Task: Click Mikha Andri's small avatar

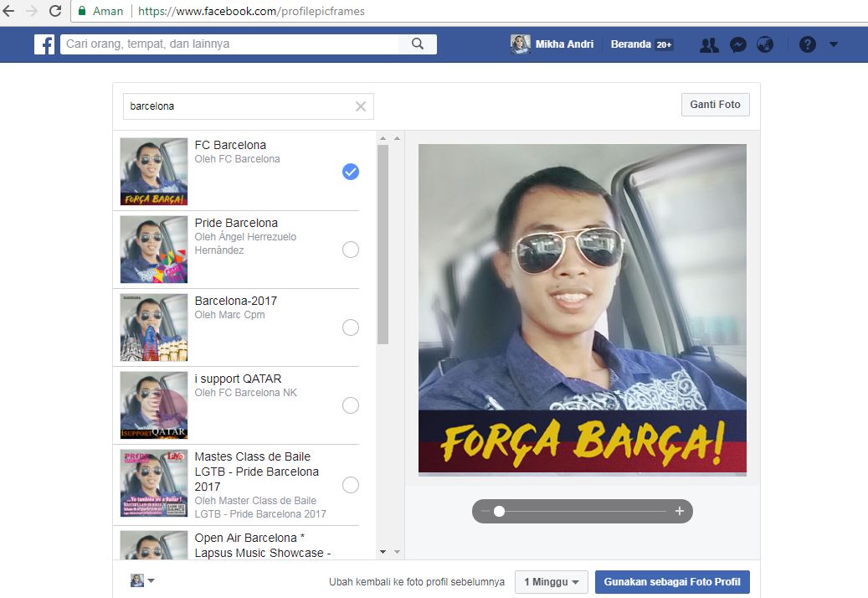Action: click(520, 44)
